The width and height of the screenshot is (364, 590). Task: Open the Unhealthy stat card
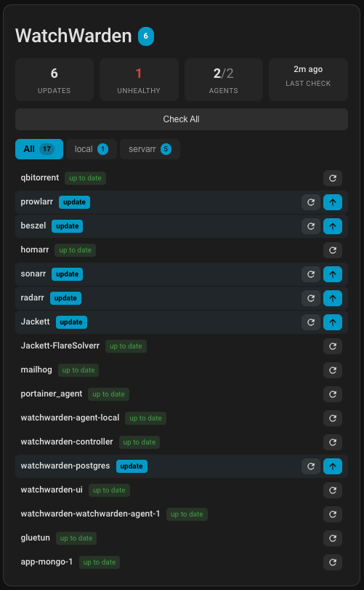pyautogui.click(x=139, y=80)
